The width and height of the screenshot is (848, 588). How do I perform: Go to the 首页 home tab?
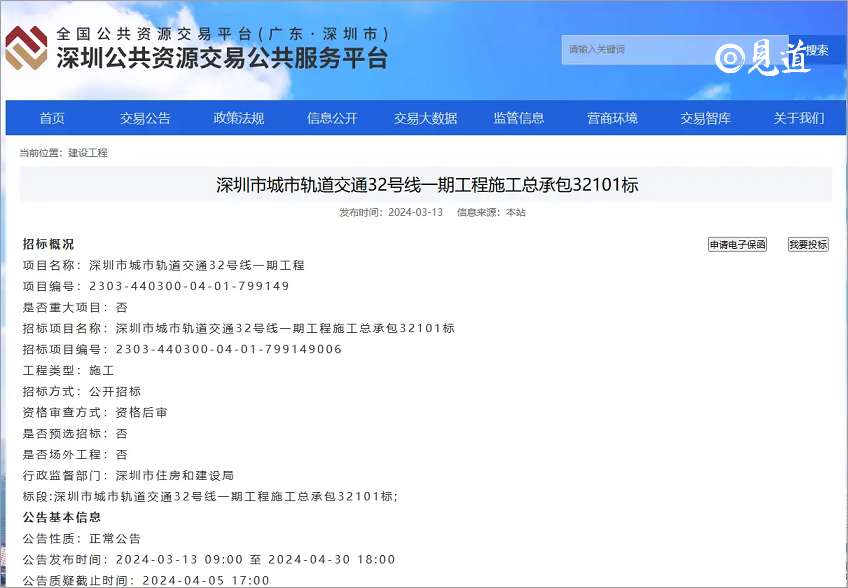[52, 118]
